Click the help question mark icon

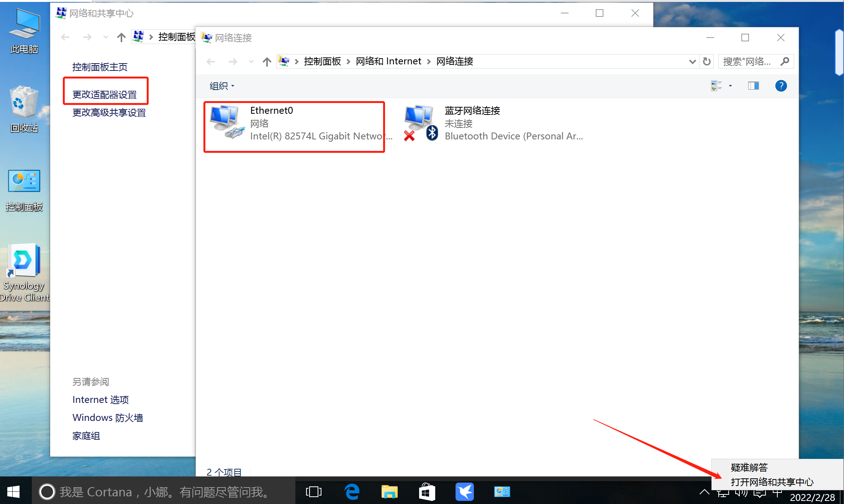pyautogui.click(x=780, y=86)
